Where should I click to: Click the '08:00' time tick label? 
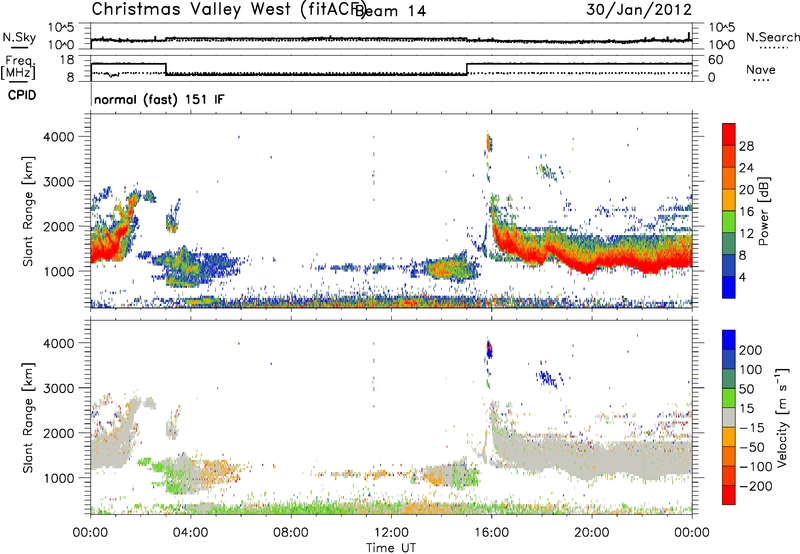pyautogui.click(x=291, y=533)
